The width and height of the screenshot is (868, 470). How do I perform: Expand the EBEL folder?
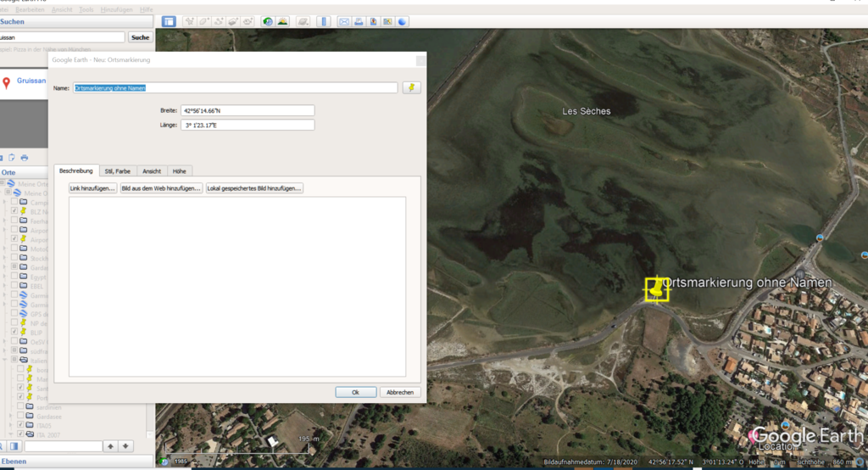tap(4, 285)
